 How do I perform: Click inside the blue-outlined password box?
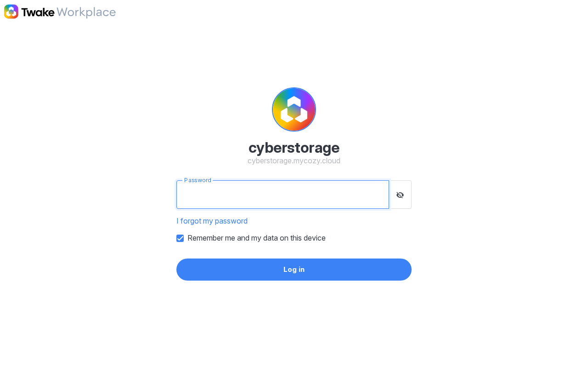click(283, 195)
